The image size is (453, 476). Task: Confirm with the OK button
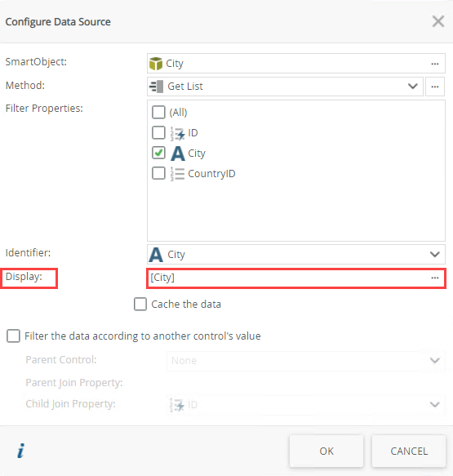tap(326, 452)
